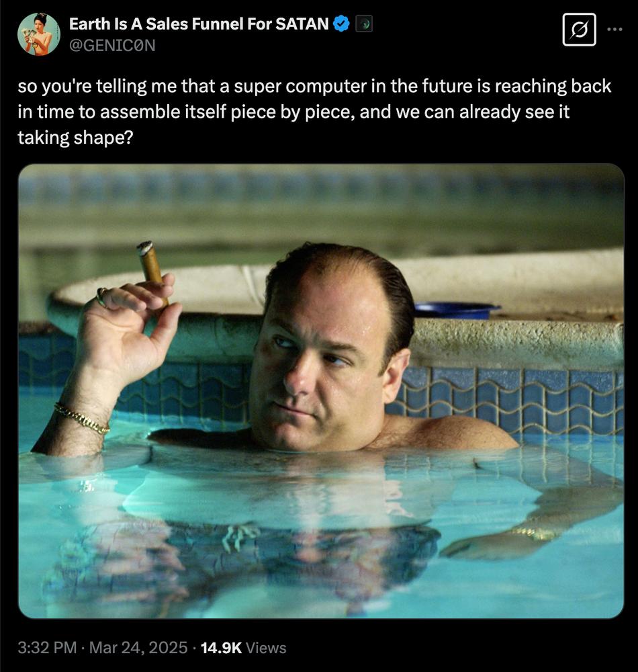Visit the @GENIC0N handle link

(112, 45)
